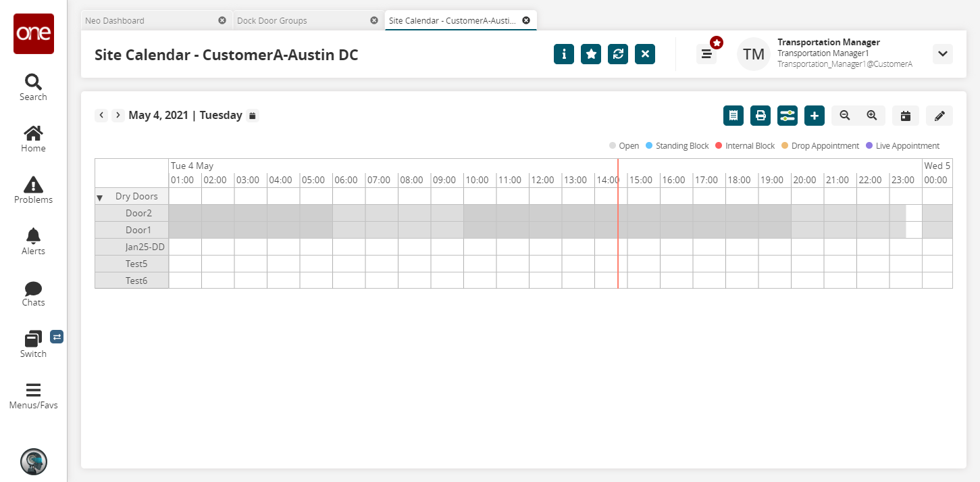Click the May 4, 2021 | Tuesday date text

pyautogui.click(x=185, y=115)
